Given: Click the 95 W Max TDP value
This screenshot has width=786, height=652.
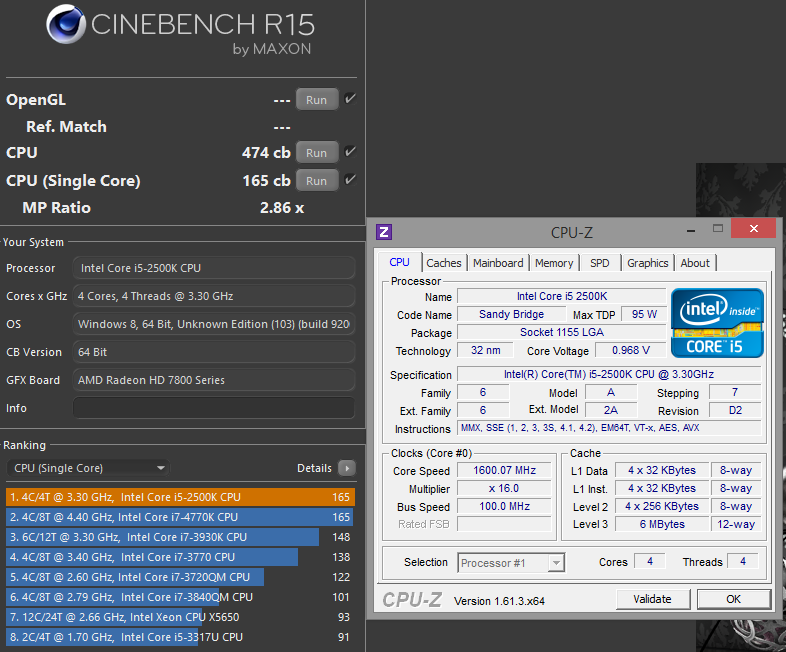Looking at the screenshot, I should coord(644,314).
